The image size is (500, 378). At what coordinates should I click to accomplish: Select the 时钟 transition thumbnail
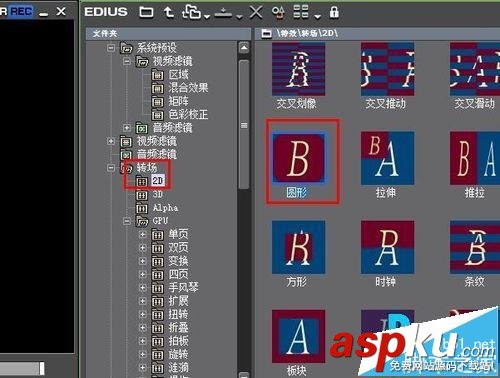click(387, 247)
